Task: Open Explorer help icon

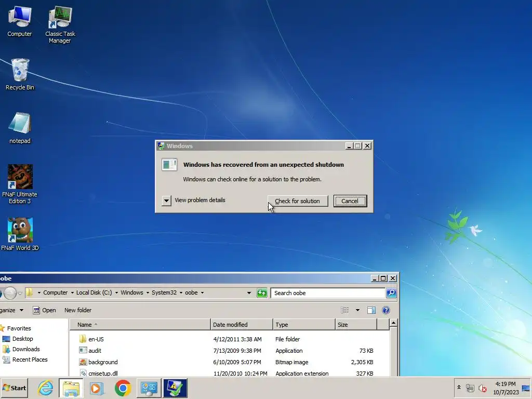Action: [x=386, y=310]
